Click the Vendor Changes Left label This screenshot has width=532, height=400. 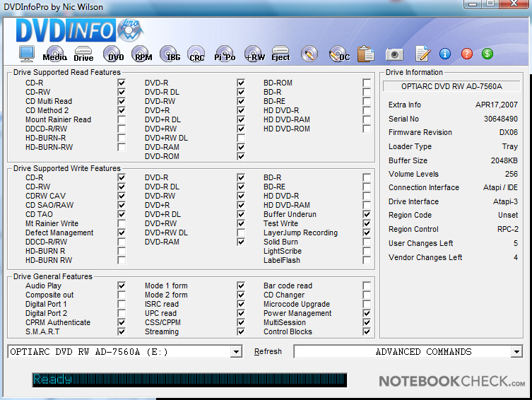425,257
